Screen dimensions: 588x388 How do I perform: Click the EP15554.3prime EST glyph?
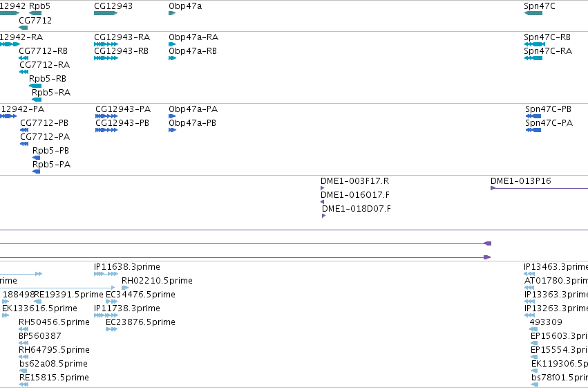point(534,358)
